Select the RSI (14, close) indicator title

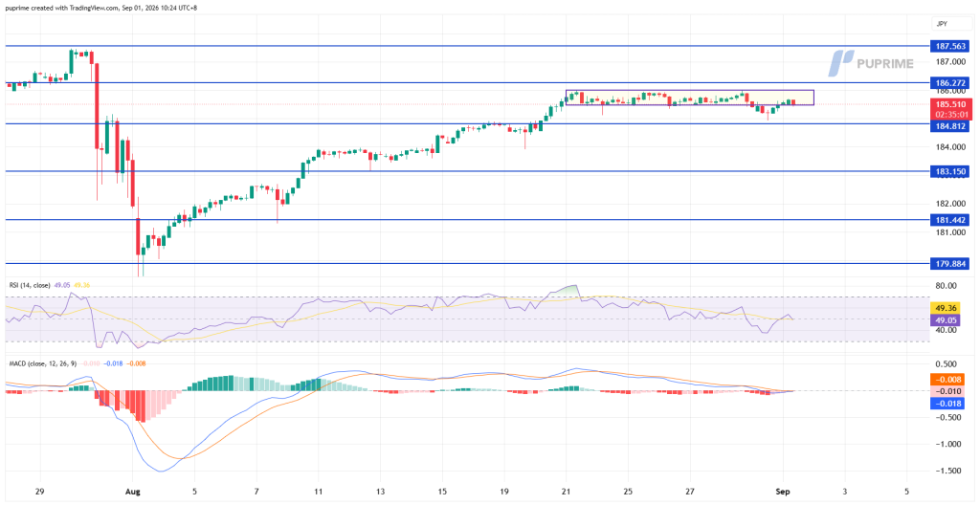coord(30,285)
